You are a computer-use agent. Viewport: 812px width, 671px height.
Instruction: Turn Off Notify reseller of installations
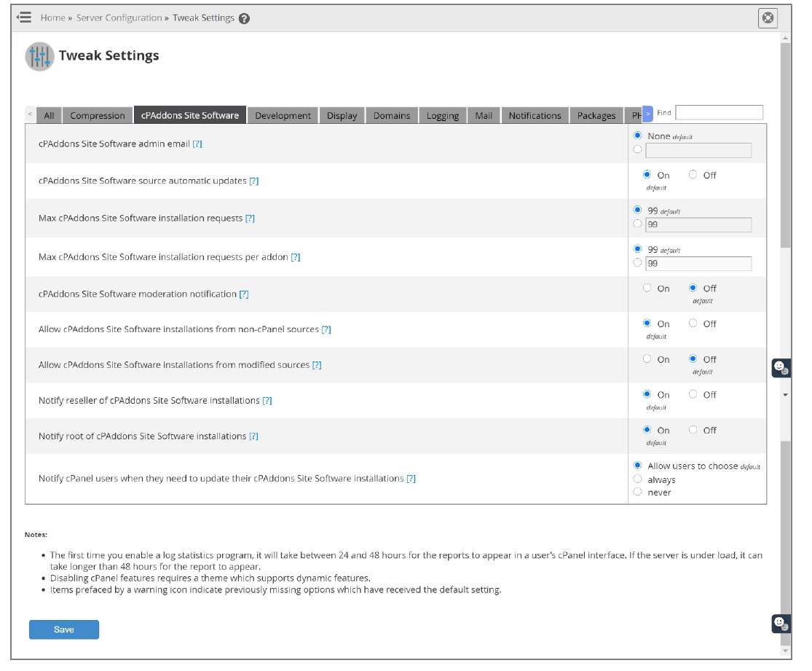pos(693,394)
